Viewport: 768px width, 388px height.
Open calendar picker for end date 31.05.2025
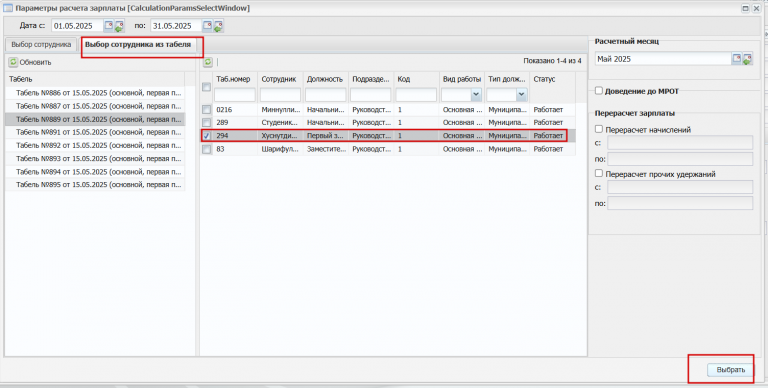point(207,25)
